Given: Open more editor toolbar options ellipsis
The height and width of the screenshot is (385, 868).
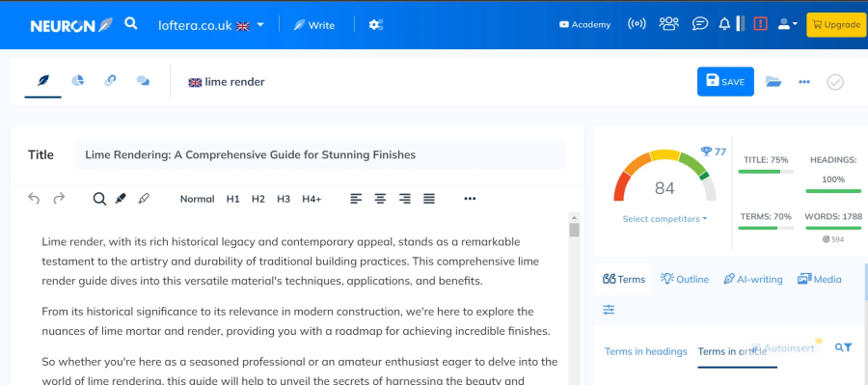Looking at the screenshot, I should pyautogui.click(x=470, y=199).
